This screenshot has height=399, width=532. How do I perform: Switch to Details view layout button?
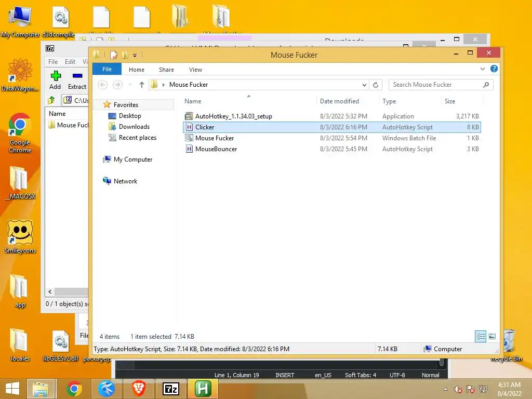pos(481,336)
